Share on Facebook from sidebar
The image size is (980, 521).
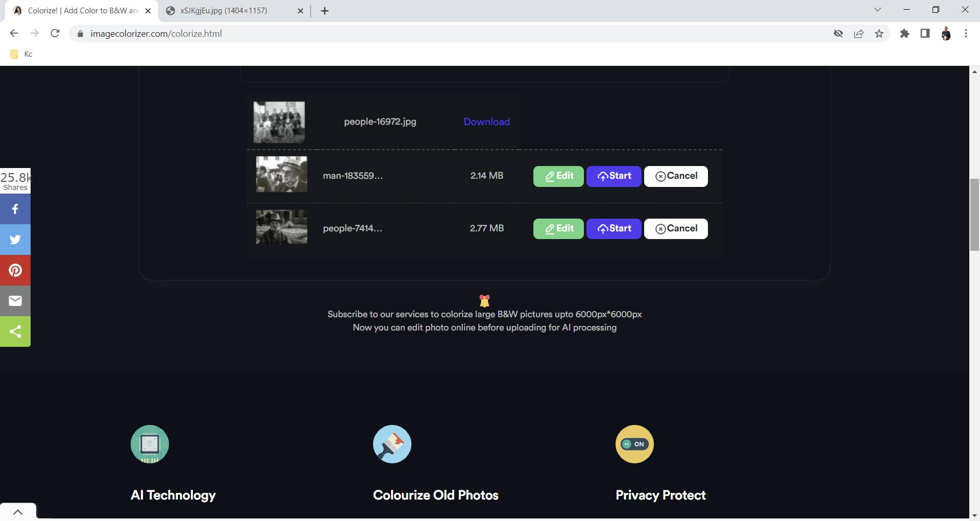point(15,209)
